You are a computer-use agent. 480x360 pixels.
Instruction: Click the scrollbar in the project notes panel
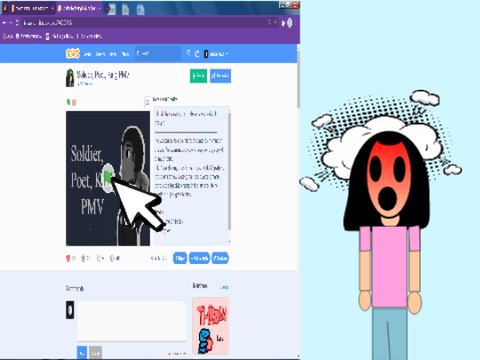(229, 172)
